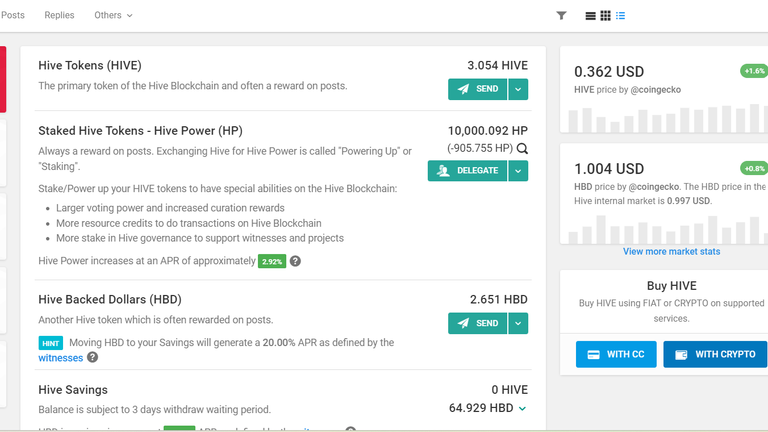Click the 10,000.092 HP balance
This screenshot has width=768, height=432.
point(488,131)
